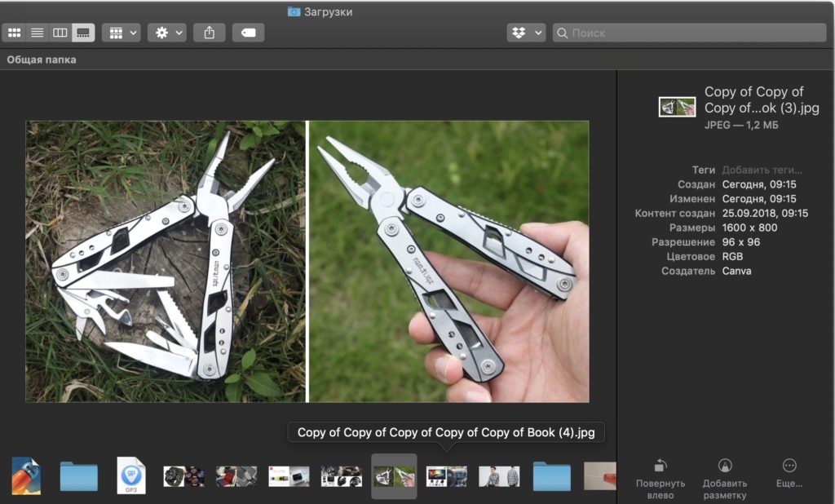Select gallery view mode button
This screenshot has height=504, width=835.
click(x=83, y=33)
